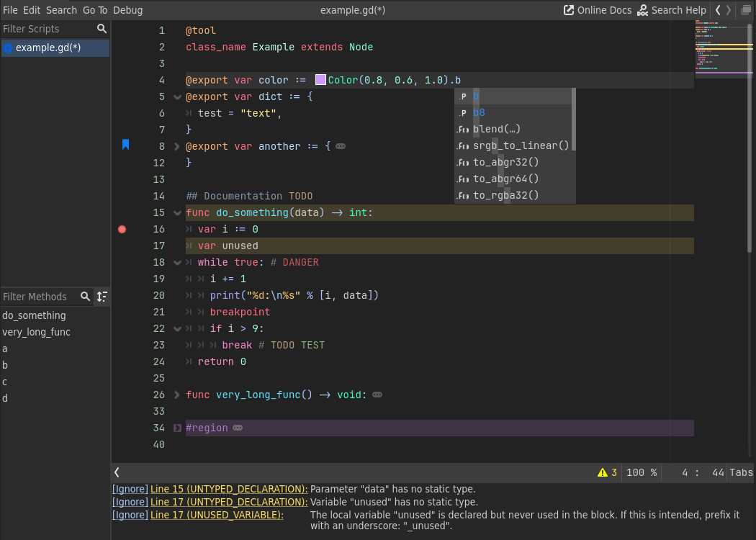Image resolution: width=756 pixels, height=540 pixels.
Task: Click Ignore for the UNUSED_VARIABLE warning
Action: pyautogui.click(x=130, y=515)
